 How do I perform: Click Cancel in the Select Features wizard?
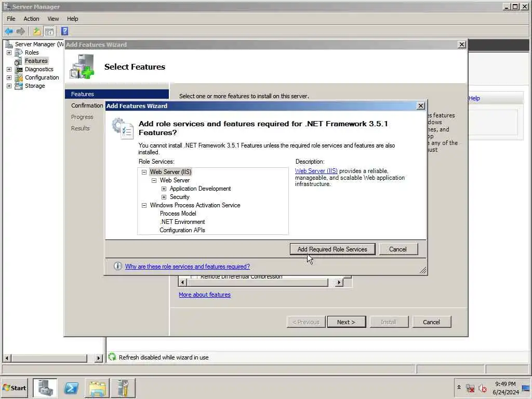click(432, 322)
